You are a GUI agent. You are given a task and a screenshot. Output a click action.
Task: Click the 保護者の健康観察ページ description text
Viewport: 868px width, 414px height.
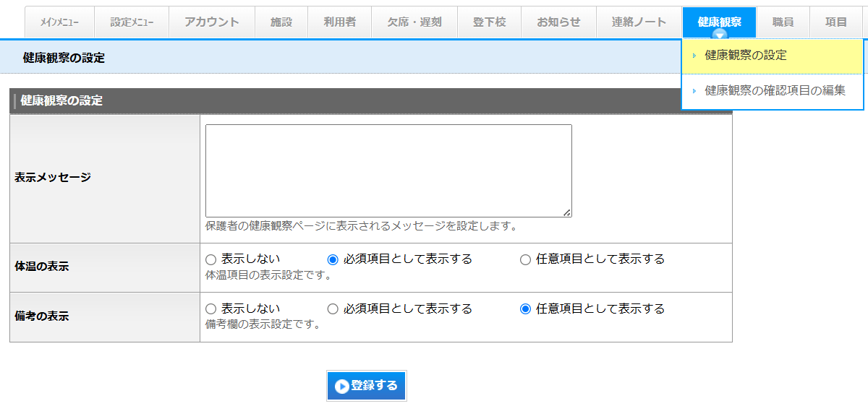(x=362, y=226)
